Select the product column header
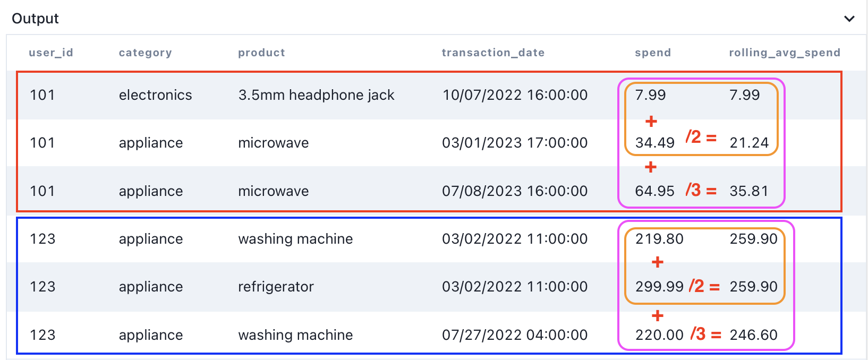The width and height of the screenshot is (868, 360). (261, 53)
